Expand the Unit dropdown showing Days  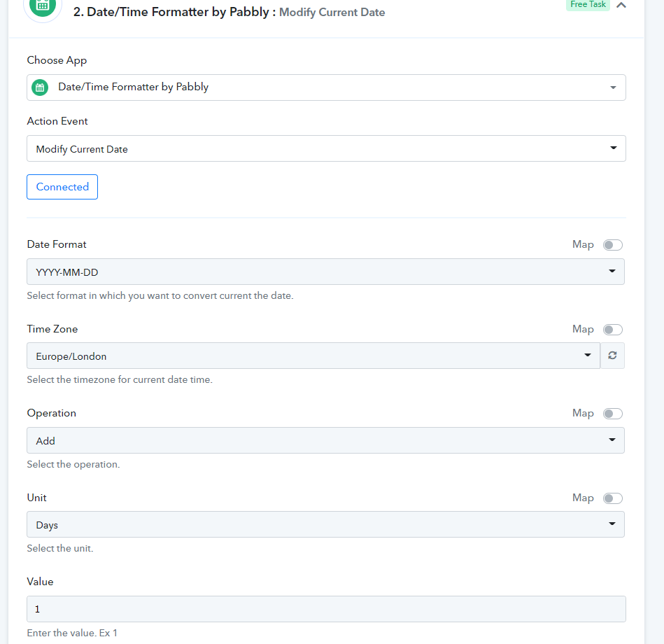pos(325,524)
